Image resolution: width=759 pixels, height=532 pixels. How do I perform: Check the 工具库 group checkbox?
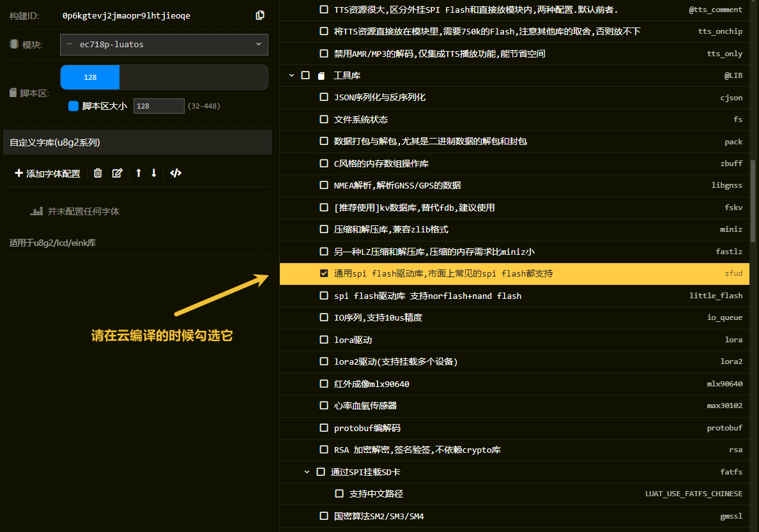(305, 75)
